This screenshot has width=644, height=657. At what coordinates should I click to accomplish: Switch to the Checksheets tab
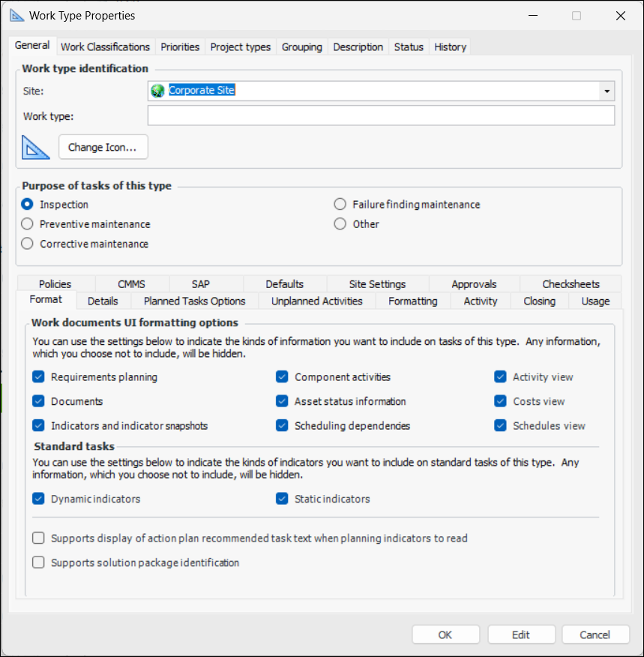[571, 284]
